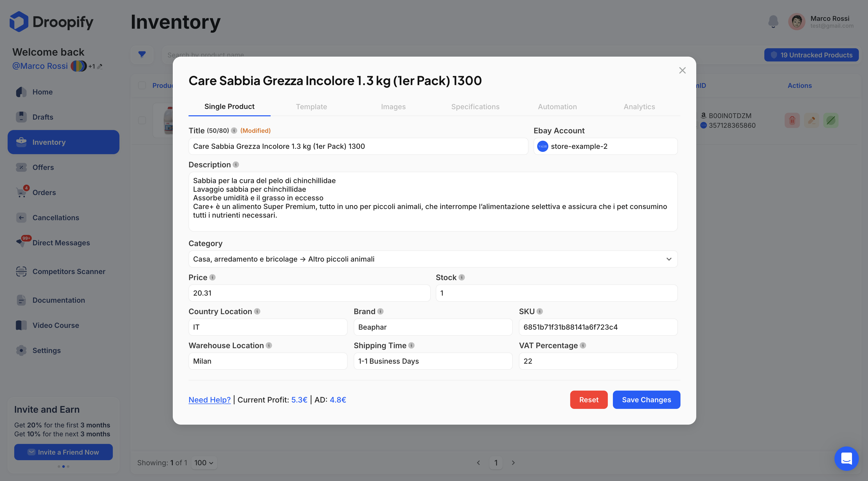868x481 pixels.
Task: Click the edit pencil next to username
Action: pyautogui.click(x=100, y=66)
